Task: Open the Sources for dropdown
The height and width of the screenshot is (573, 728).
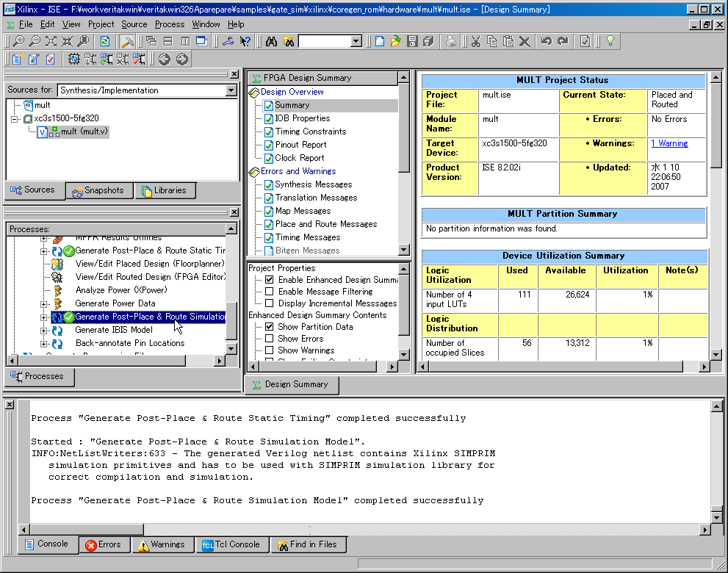Action: pyautogui.click(x=231, y=90)
